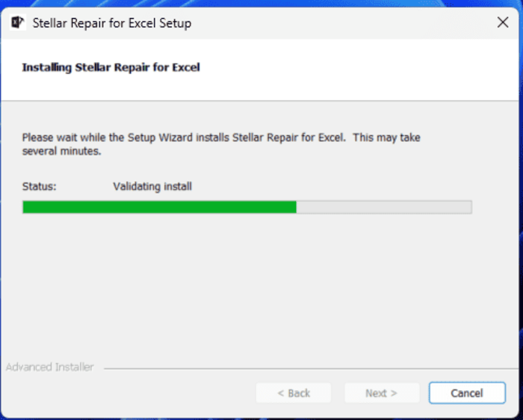Click the green filled part of progress bar
523x420 pixels.
point(159,207)
